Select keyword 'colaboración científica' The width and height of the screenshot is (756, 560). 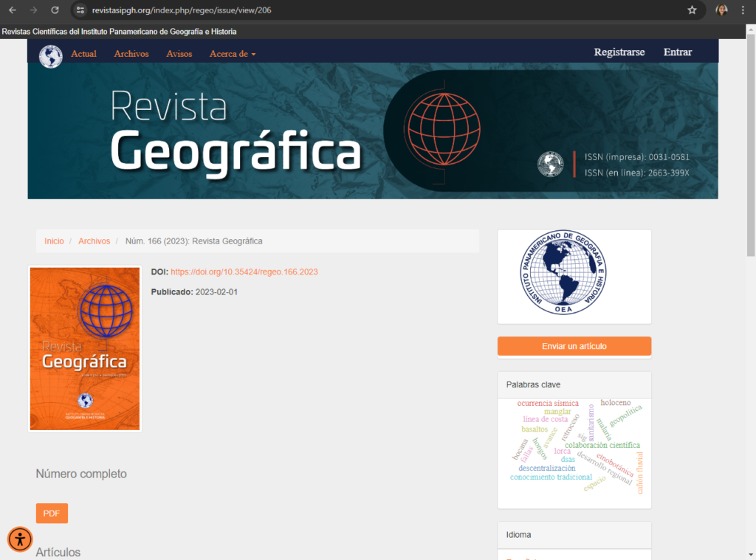tap(602, 445)
